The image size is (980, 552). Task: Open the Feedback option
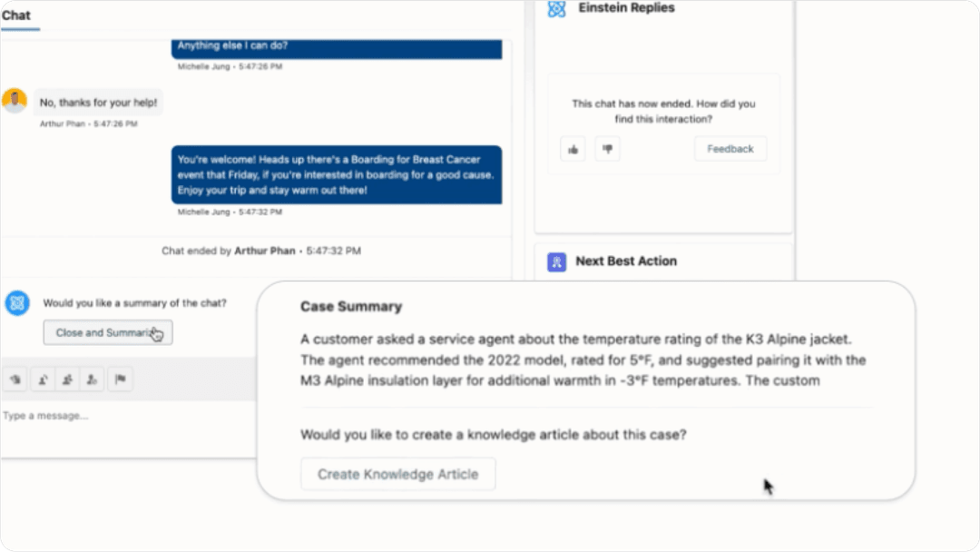coord(730,148)
